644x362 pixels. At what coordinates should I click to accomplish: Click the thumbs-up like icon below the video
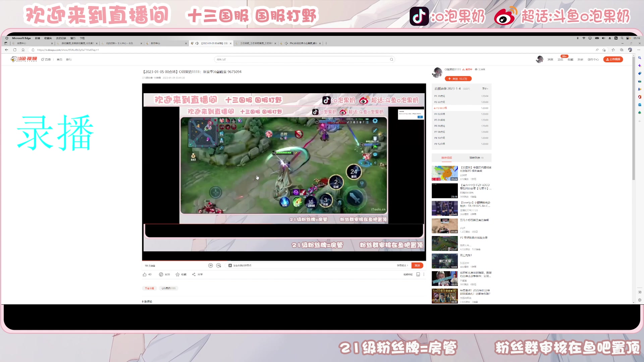point(145,274)
